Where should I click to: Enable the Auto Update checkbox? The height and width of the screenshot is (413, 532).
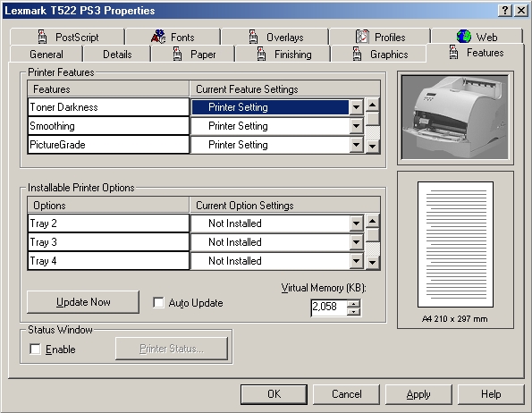158,302
